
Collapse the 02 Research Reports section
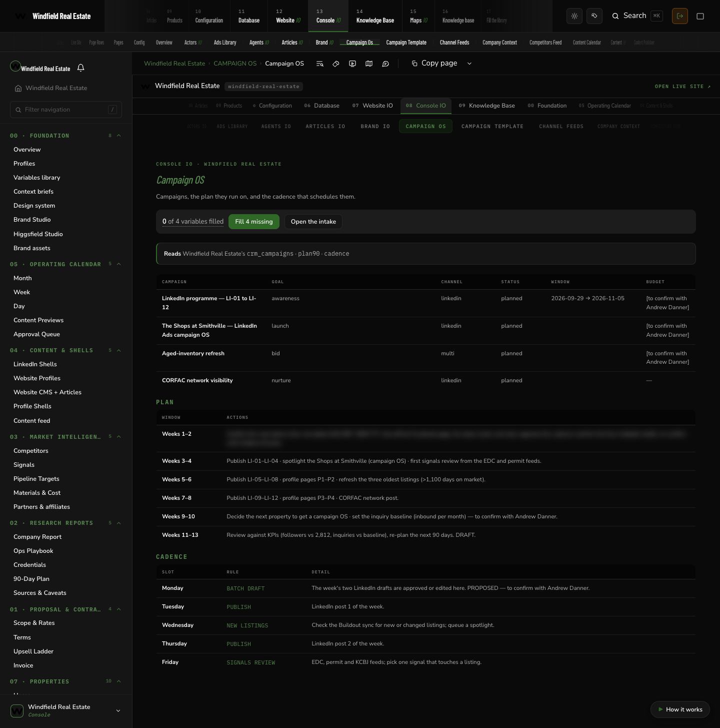point(119,523)
